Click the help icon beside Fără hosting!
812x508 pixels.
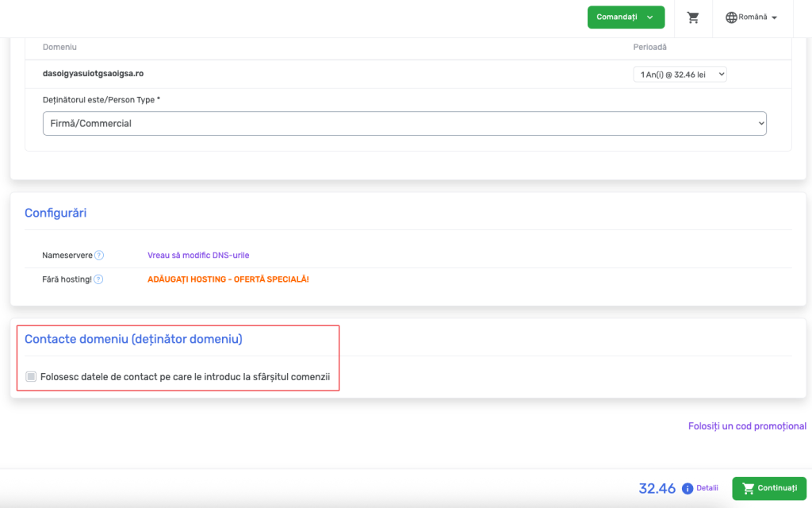(98, 279)
